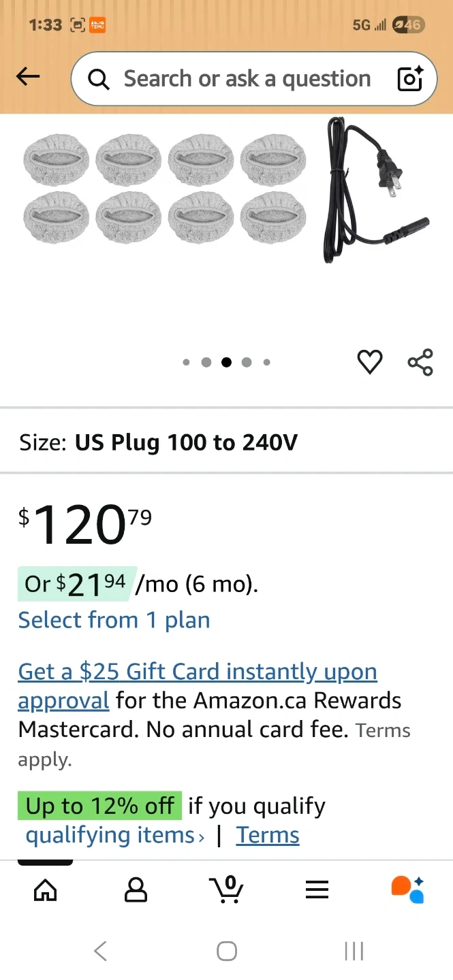Open the hamburger menu
Image resolution: width=453 pixels, height=980 pixels.
coord(317,889)
